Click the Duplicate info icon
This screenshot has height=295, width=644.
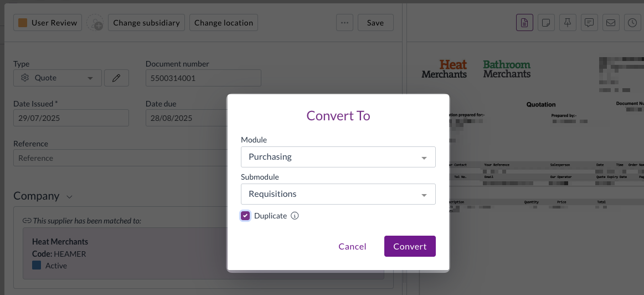(x=295, y=216)
